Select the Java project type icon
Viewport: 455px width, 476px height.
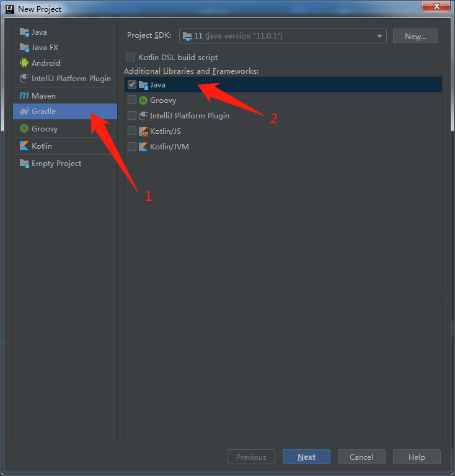[24, 32]
